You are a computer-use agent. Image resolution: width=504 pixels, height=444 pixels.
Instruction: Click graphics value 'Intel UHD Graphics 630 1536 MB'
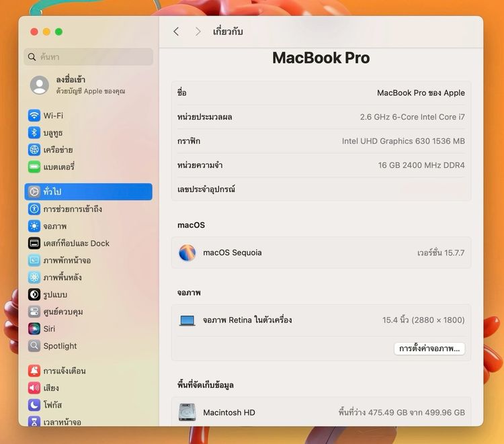coord(403,141)
